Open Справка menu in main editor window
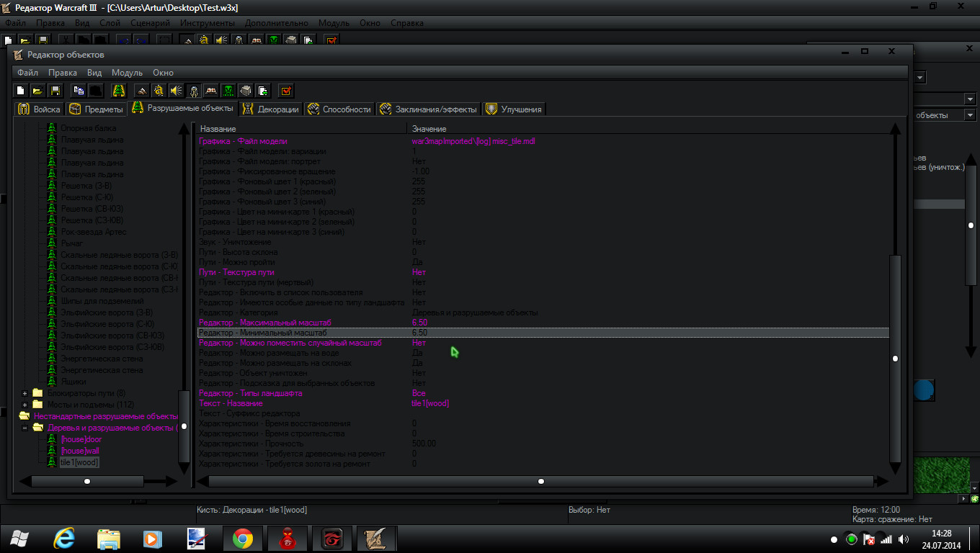 click(406, 23)
